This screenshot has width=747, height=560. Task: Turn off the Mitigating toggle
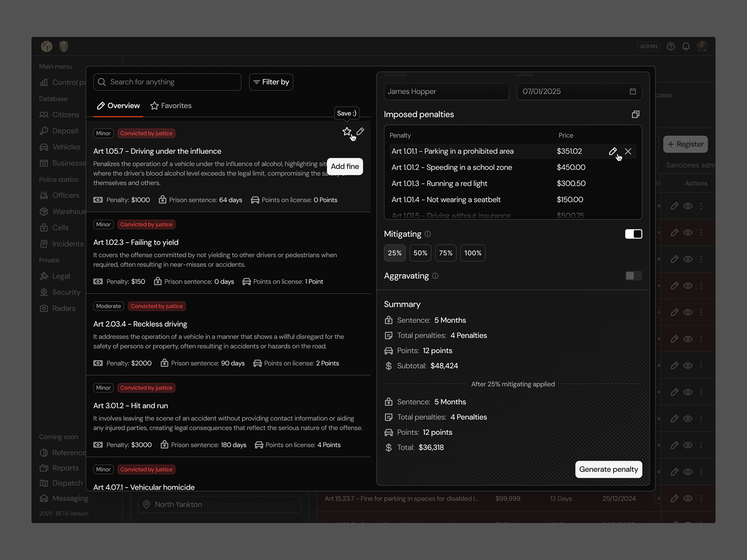[x=633, y=234]
